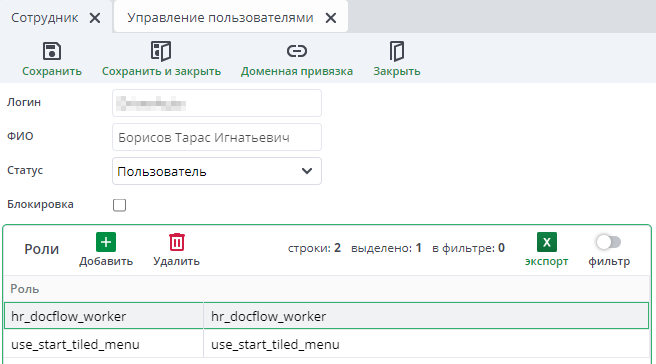Screen dimensions: 656x364
Task: Close the Сотрудник tab
Action: point(95,18)
